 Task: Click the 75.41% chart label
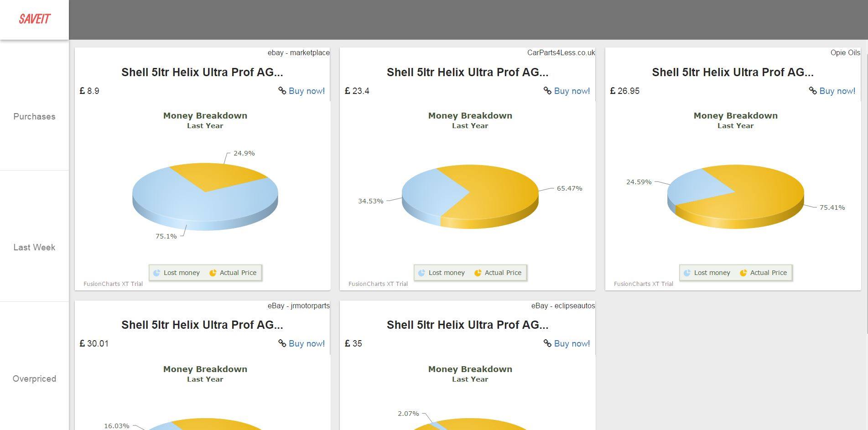832,207
